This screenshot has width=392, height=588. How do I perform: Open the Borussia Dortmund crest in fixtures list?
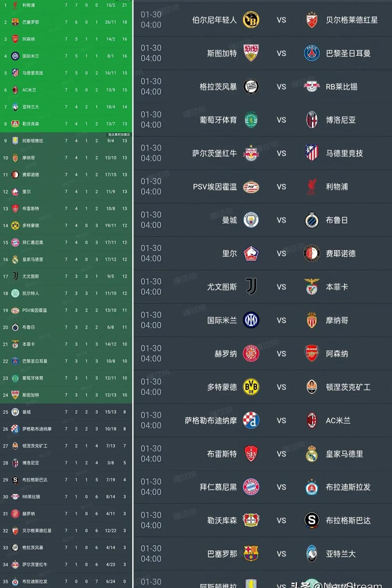[x=251, y=387]
